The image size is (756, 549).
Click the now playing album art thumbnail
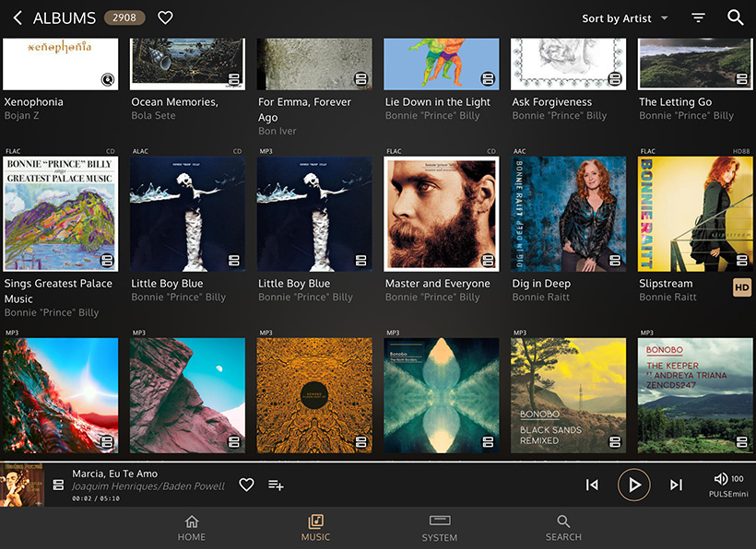[x=22, y=485]
